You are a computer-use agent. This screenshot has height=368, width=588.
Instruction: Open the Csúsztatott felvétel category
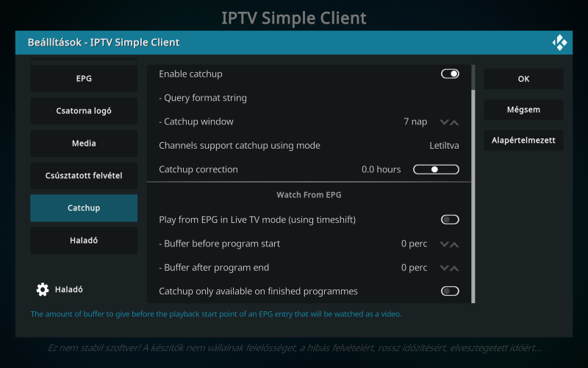[x=84, y=175]
